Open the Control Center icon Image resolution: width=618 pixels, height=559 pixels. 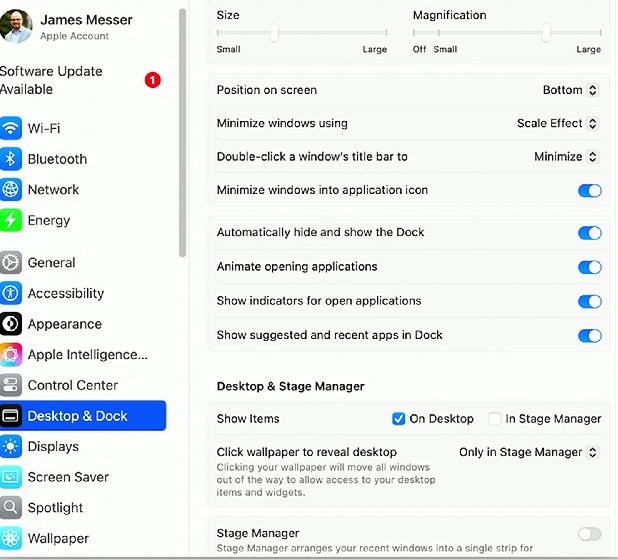[11, 385]
